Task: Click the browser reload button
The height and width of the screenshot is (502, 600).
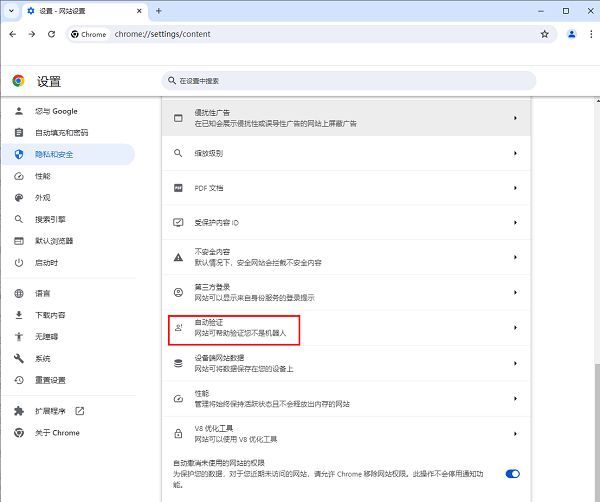Action: (x=53, y=33)
